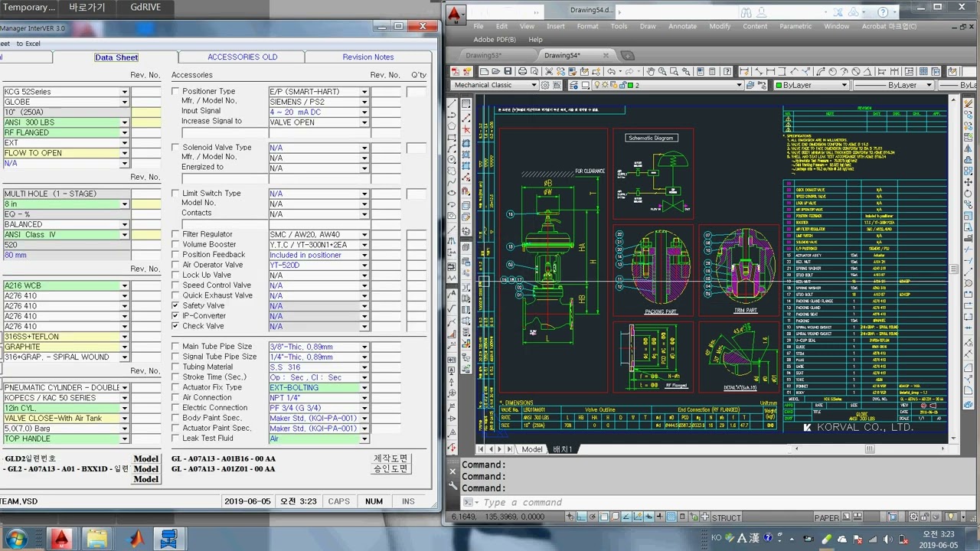Open the ByLayer linetype dropdown

pyautogui.click(x=929, y=85)
